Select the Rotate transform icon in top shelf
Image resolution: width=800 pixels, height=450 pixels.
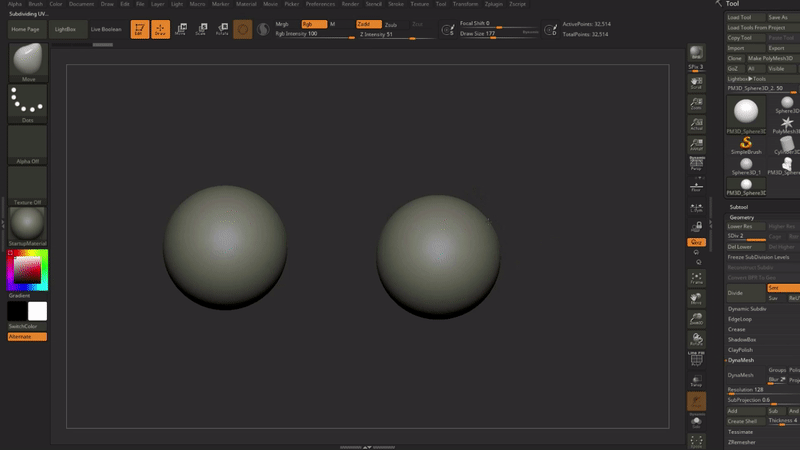point(222,29)
